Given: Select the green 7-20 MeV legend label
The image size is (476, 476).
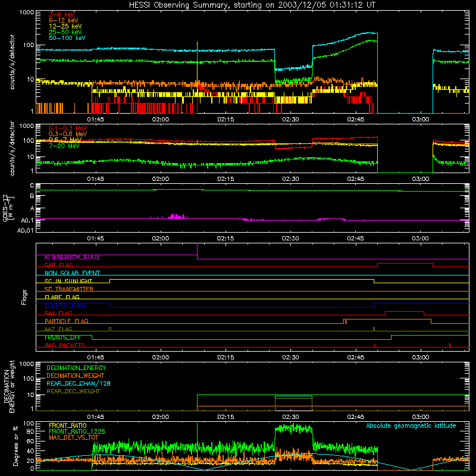Looking at the screenshot, I should click(x=64, y=146).
